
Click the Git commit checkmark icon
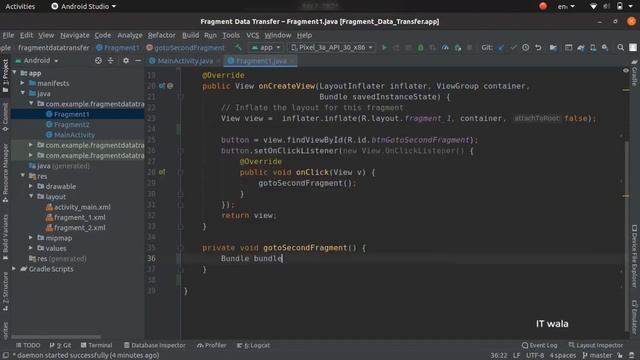pos(513,48)
